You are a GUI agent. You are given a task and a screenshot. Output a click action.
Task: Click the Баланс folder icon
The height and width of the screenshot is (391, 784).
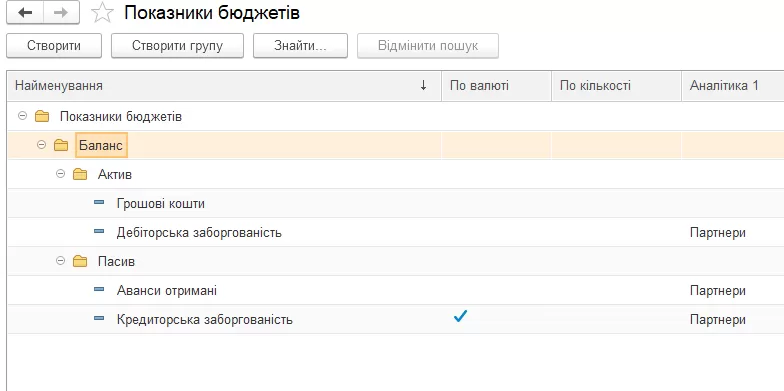point(61,146)
